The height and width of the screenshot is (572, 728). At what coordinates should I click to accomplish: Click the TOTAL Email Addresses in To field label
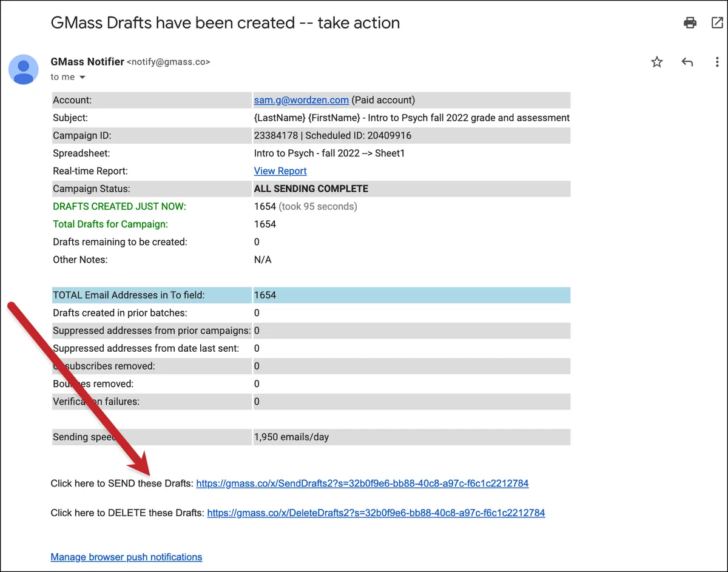[x=129, y=295]
